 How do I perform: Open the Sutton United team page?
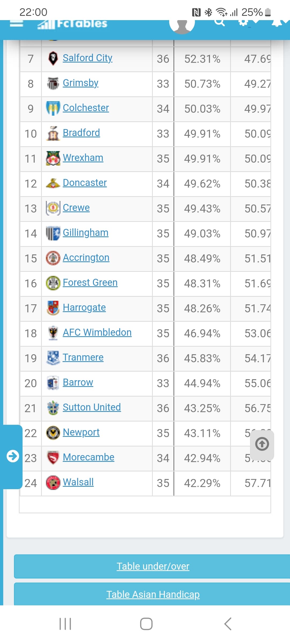pos(92,407)
